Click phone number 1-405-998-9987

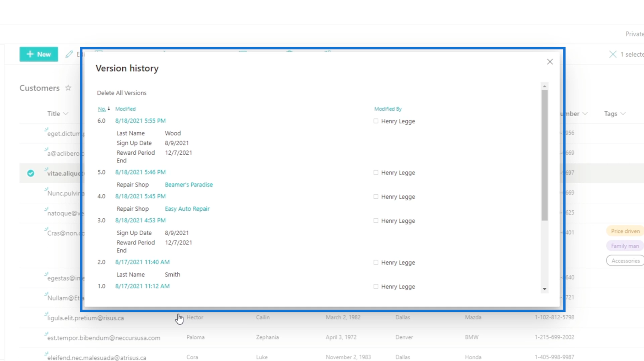point(554,357)
